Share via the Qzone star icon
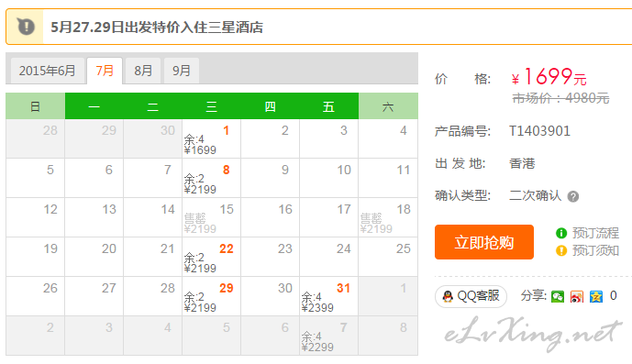The image size is (632, 364). (596, 297)
